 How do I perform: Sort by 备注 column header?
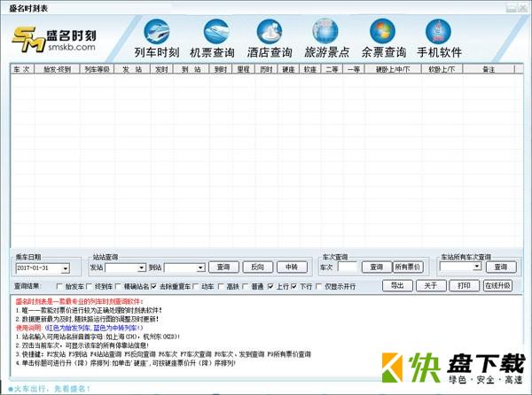489,69
